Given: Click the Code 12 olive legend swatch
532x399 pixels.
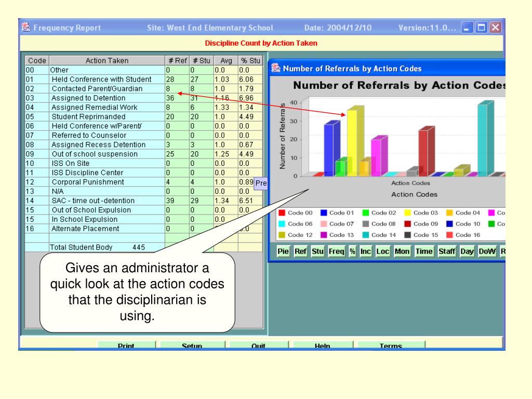Looking at the screenshot, I should [x=282, y=235].
